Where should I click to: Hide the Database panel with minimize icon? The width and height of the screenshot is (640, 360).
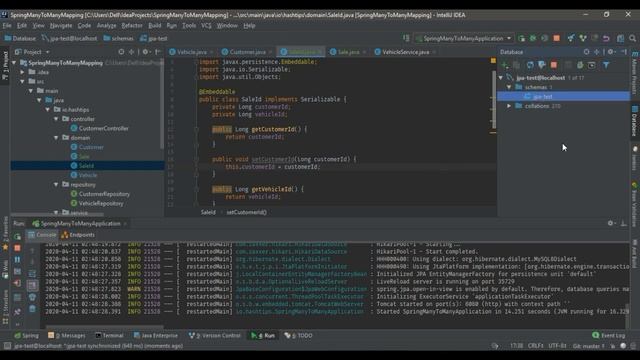point(624,52)
